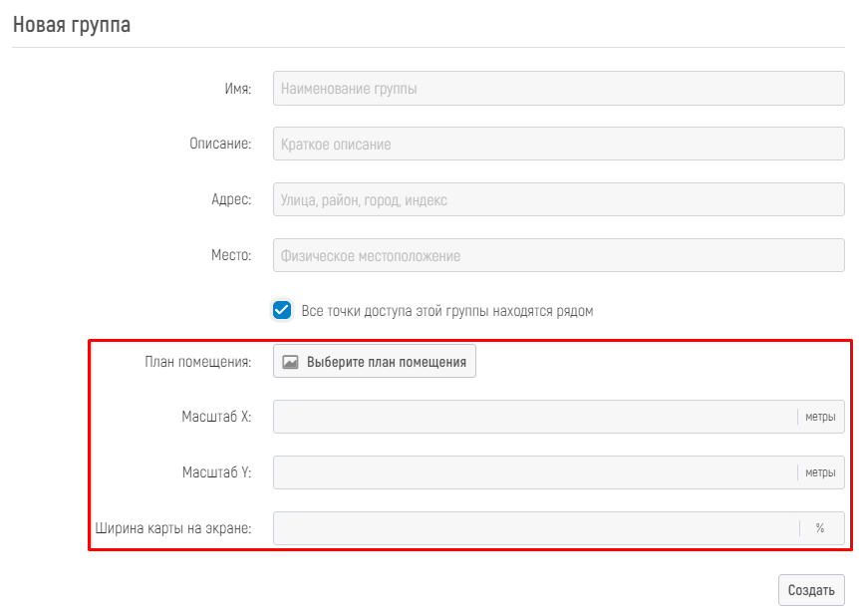Click the Масштаб X label
The image size is (859, 616).
216,417
